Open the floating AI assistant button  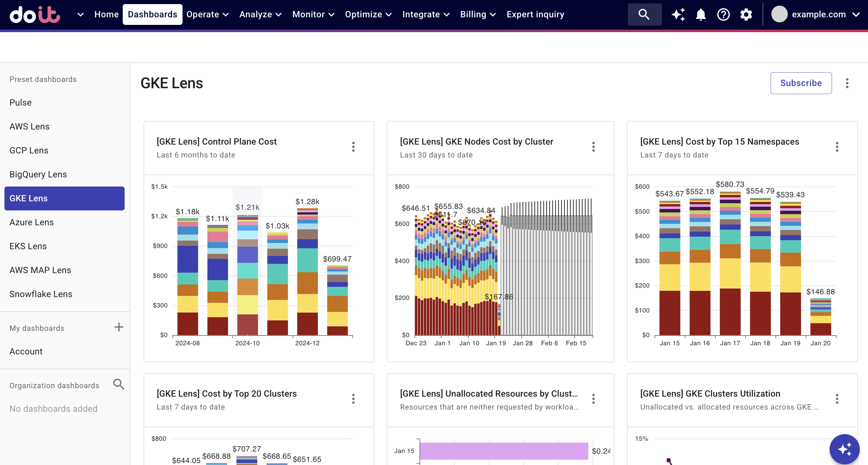click(844, 449)
